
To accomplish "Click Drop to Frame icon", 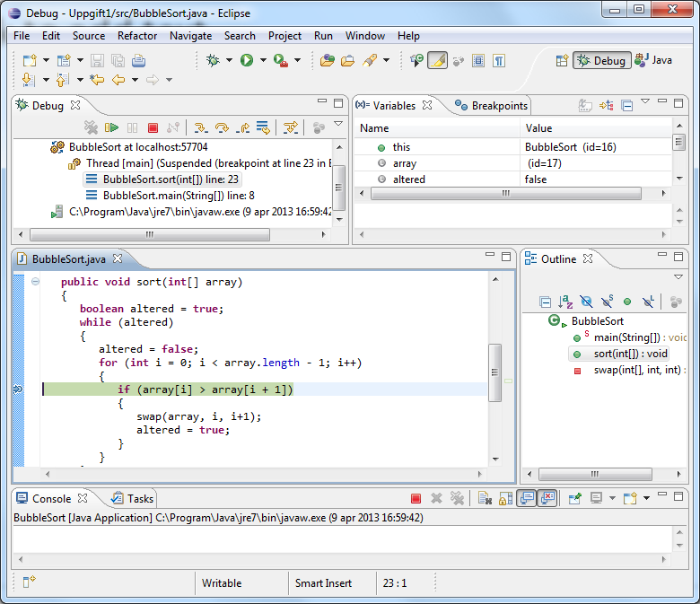I will 263,128.
